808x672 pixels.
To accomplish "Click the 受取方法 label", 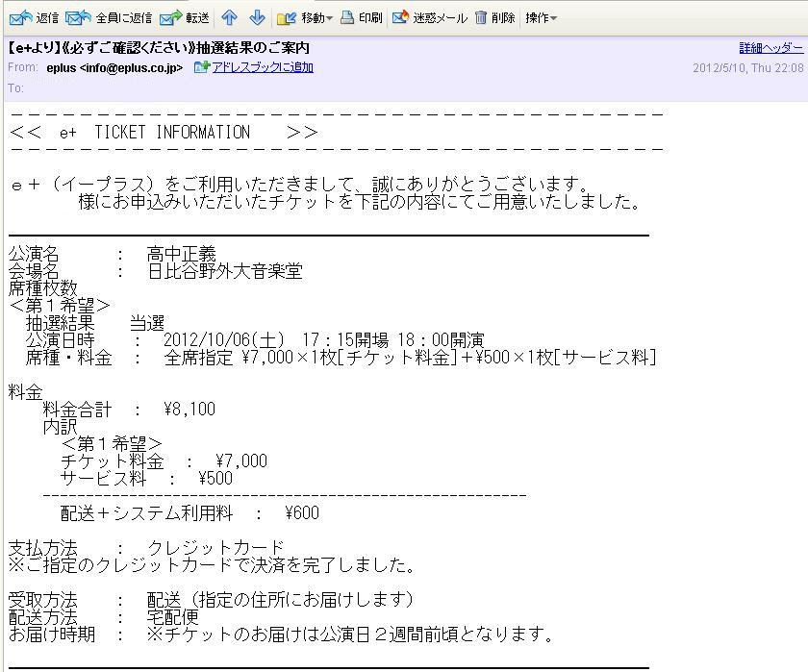I will [42, 599].
